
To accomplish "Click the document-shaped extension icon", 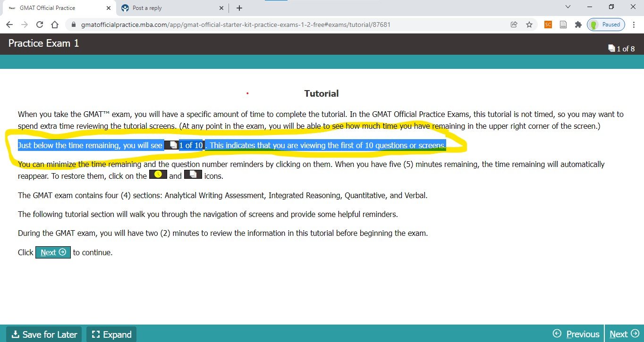I will (x=563, y=24).
